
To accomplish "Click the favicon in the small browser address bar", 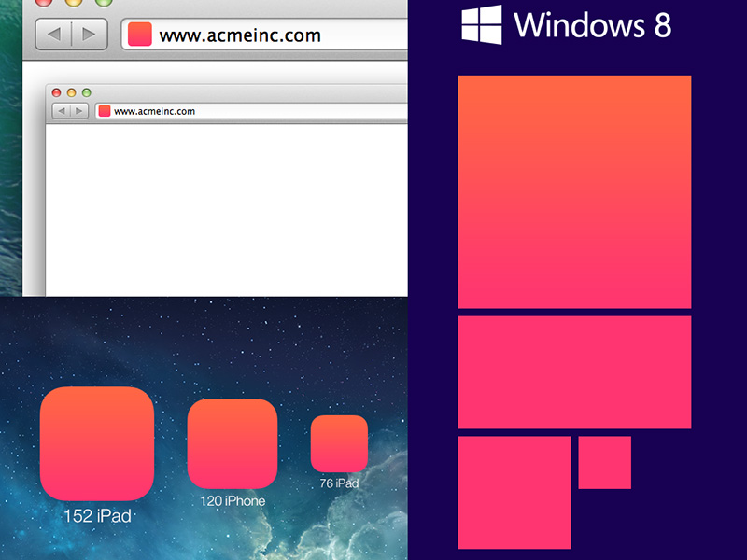I will tap(104, 111).
